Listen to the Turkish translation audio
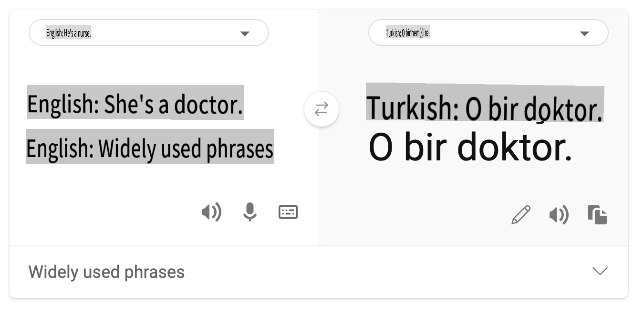The image size is (644, 317). [x=559, y=215]
